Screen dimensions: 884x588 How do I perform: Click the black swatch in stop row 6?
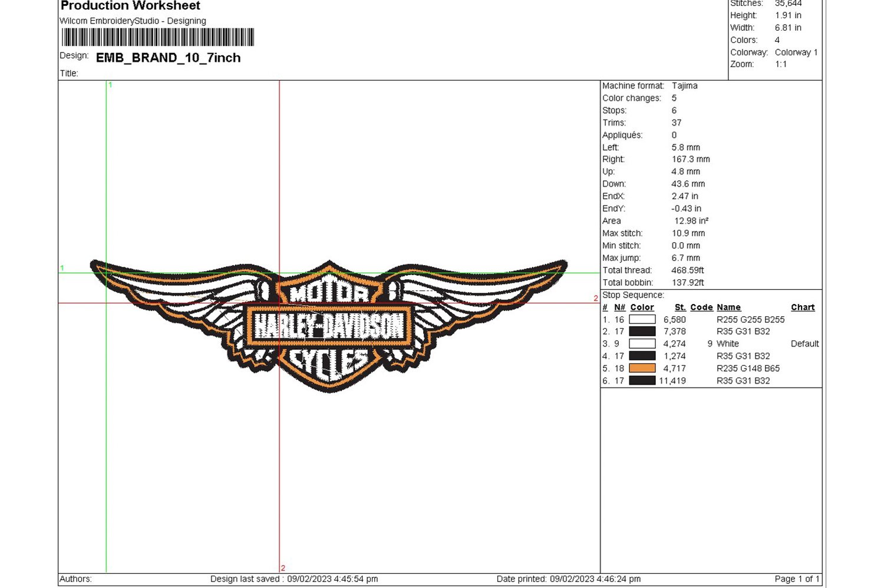[x=642, y=381]
